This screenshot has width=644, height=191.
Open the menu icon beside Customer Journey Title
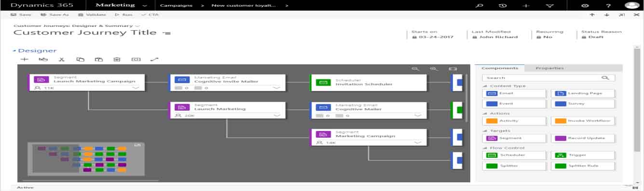(x=167, y=33)
